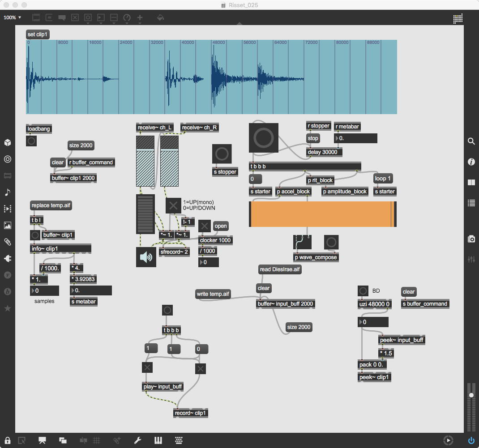Toggle the patcher lock icon
The image size is (479, 448).
pos(8,440)
